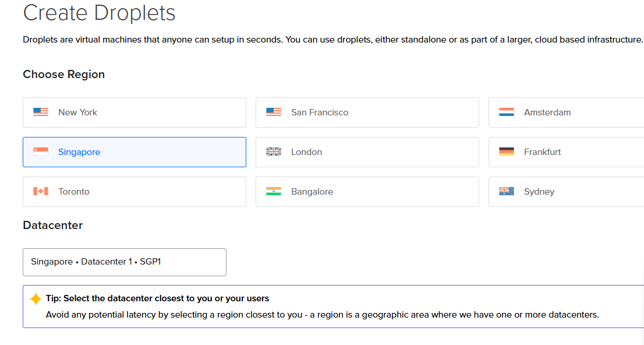This screenshot has width=644, height=345.
Task: Click the Singapore flag icon
Action: pos(41,152)
